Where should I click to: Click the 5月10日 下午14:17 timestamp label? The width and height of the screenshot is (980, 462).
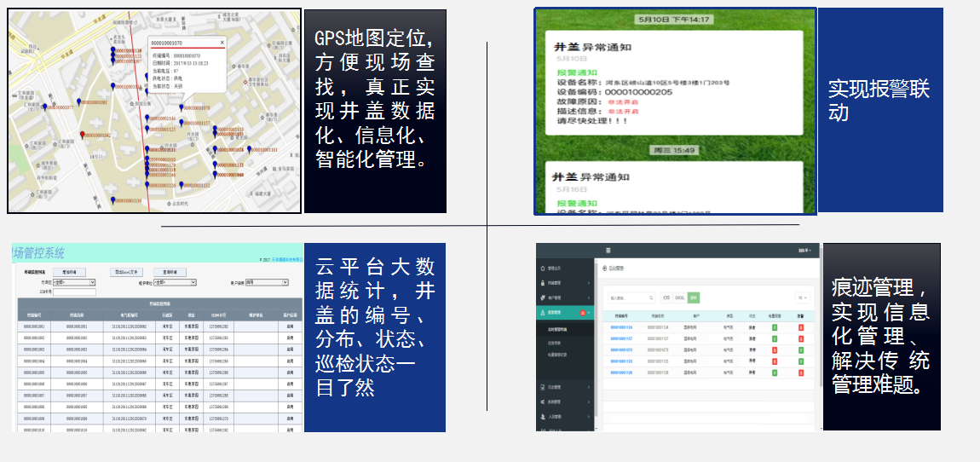pyautogui.click(x=674, y=20)
